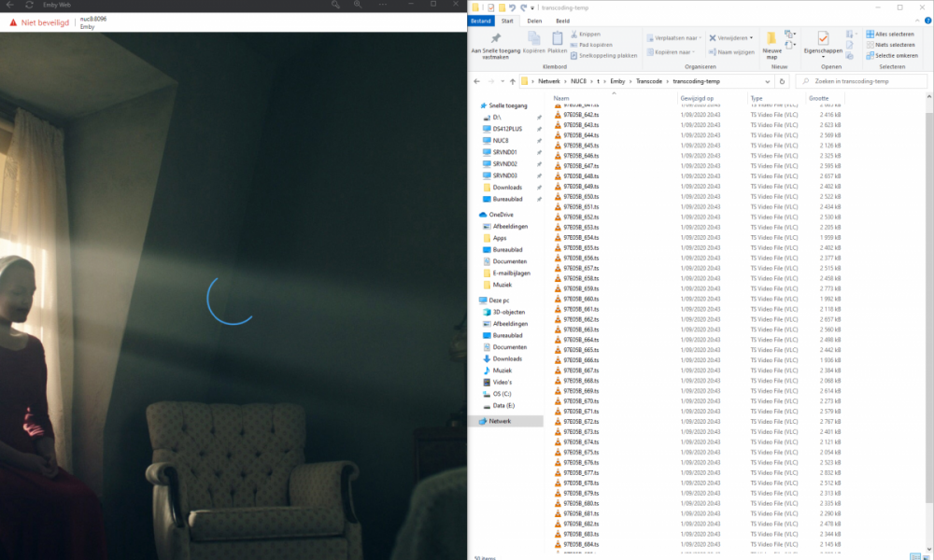Open Verplaatsen naar dropdown
The width and height of the screenshot is (934, 560).
pos(673,38)
